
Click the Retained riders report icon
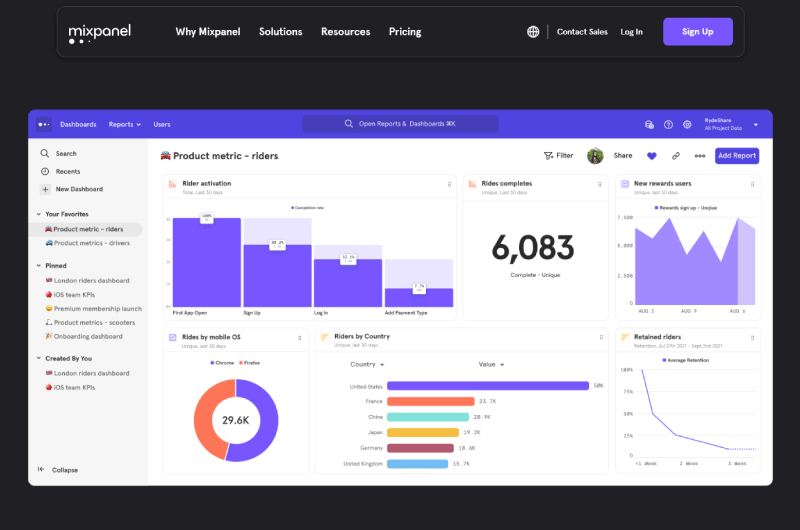(x=625, y=337)
